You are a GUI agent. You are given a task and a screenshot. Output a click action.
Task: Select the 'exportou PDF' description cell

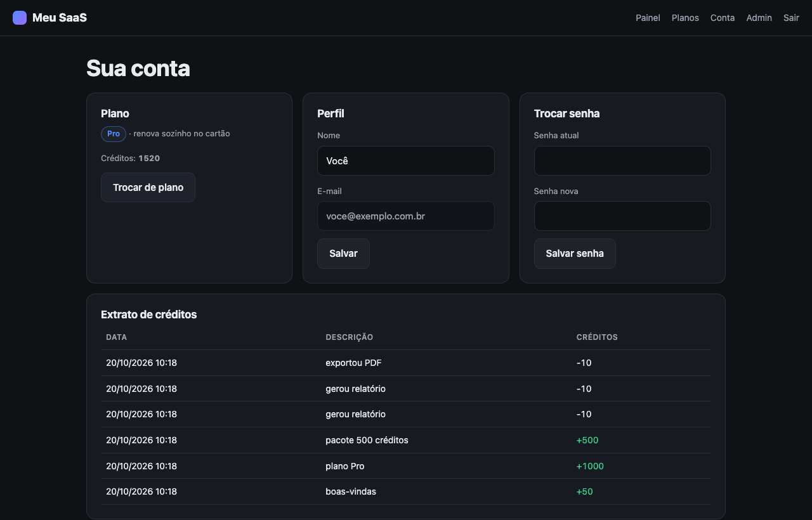point(353,363)
